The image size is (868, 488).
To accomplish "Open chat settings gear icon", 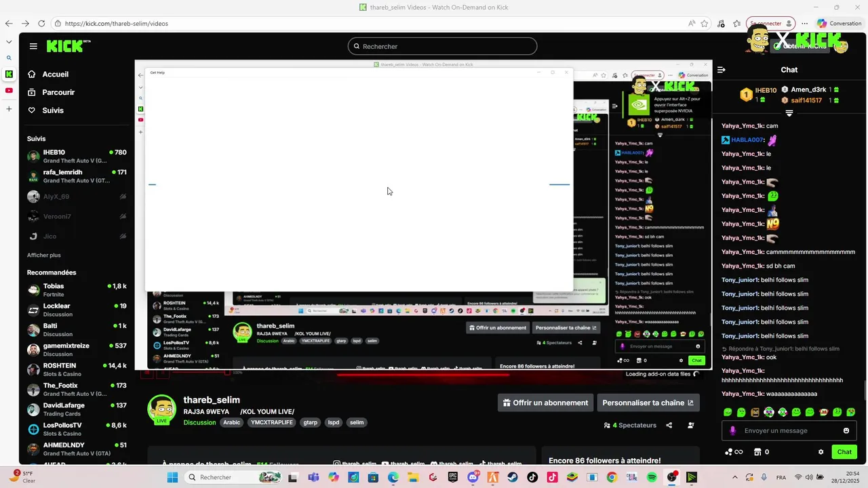I will pyautogui.click(x=821, y=452).
